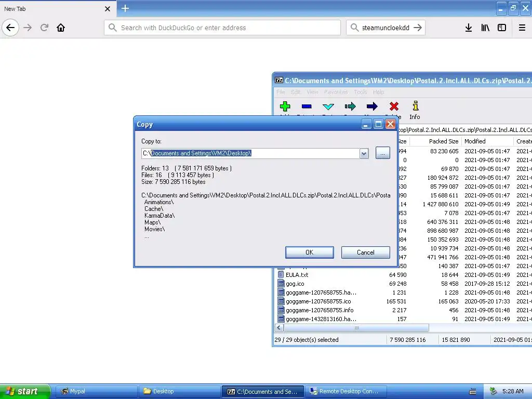
Task: Click the '29 / 29 object(s) selected' status text
Action: (307, 340)
